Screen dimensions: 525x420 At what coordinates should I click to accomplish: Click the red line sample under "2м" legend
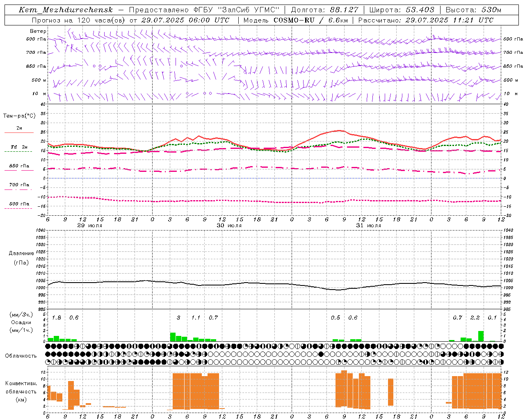pyautogui.click(x=19, y=133)
